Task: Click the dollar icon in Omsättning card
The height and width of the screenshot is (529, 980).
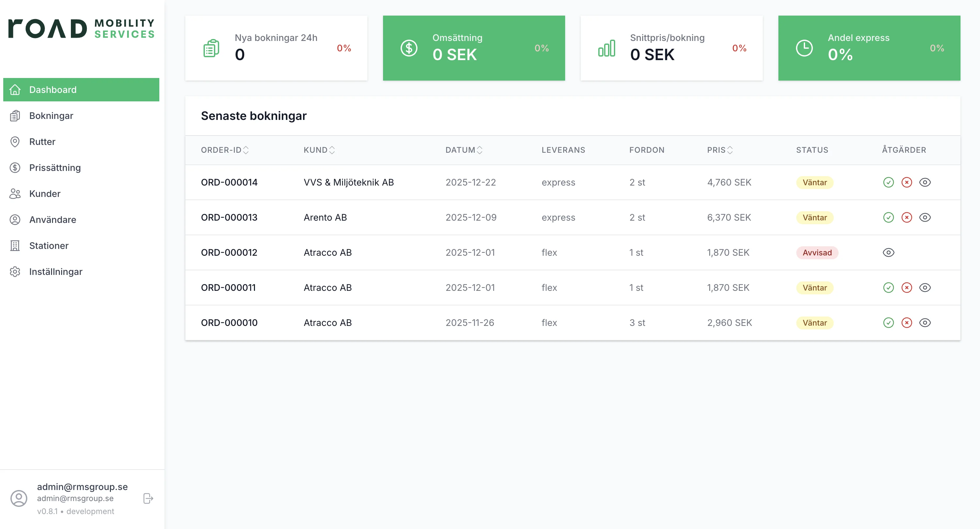Action: (x=409, y=48)
